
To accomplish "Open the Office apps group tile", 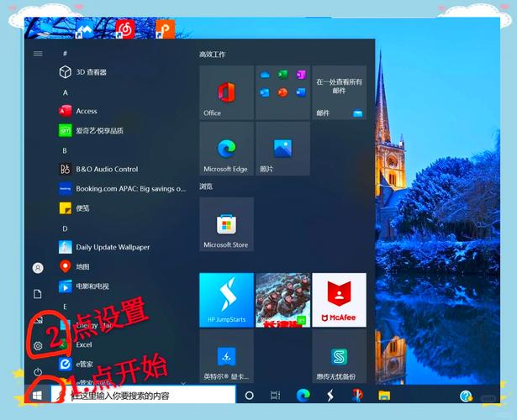I will (283, 92).
